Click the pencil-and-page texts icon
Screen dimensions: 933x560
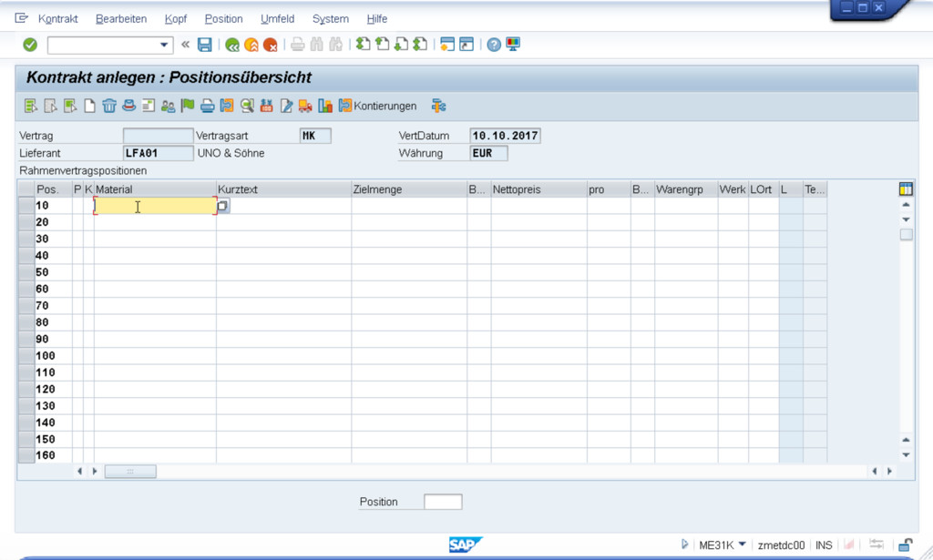point(286,106)
